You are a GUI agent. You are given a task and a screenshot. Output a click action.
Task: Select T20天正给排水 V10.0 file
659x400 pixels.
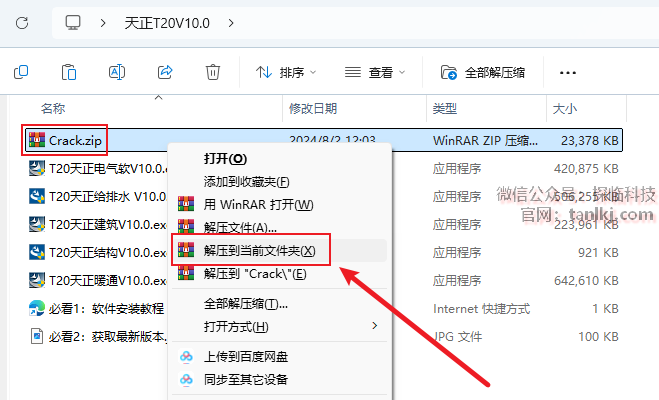tap(108, 196)
